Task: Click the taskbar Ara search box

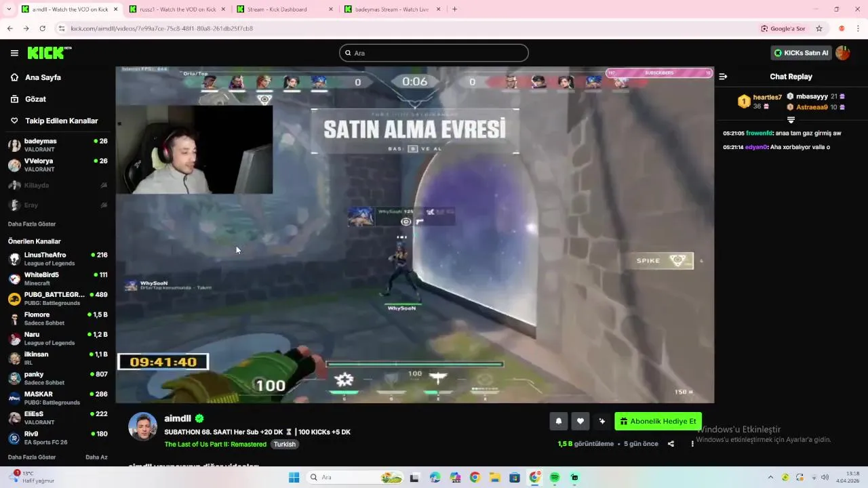Action: (355, 477)
